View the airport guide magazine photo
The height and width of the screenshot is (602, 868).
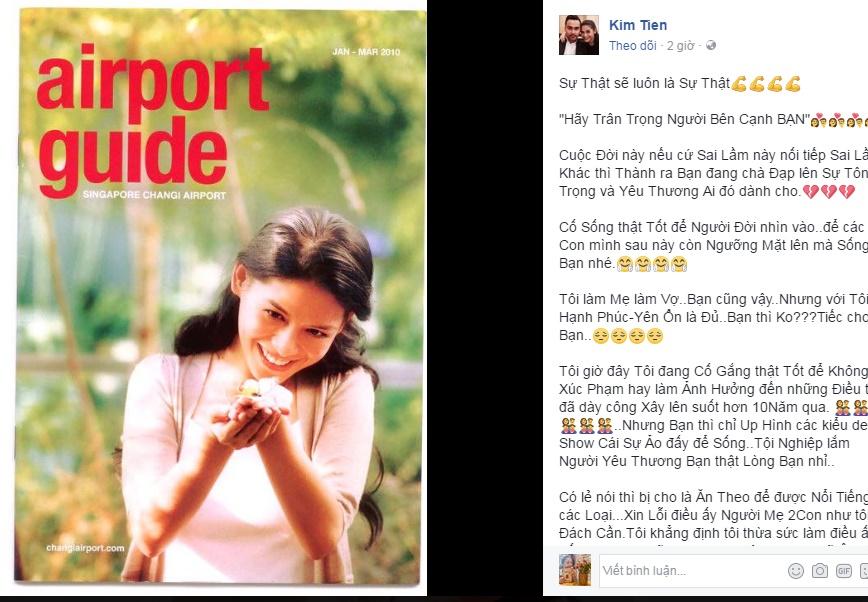(220, 296)
